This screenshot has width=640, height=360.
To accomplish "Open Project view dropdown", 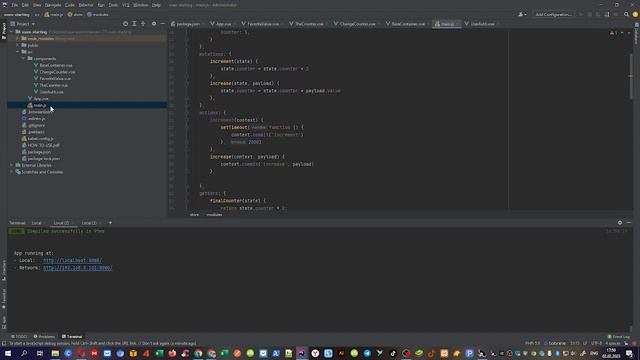I will 22,24.
